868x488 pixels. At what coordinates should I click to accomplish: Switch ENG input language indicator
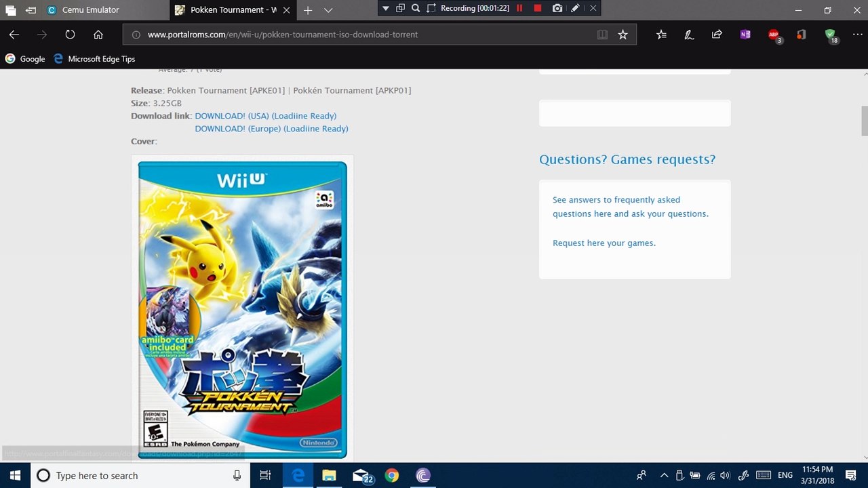tap(785, 476)
